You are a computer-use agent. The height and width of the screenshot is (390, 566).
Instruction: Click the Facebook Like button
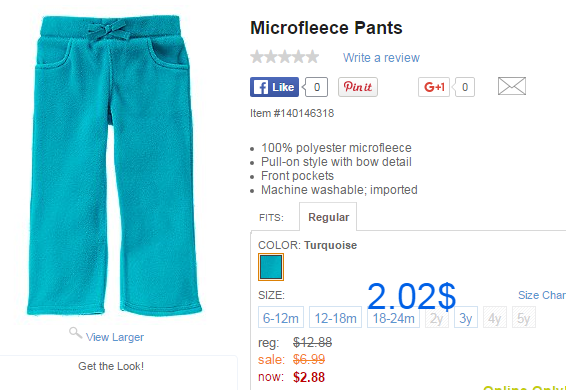274,87
